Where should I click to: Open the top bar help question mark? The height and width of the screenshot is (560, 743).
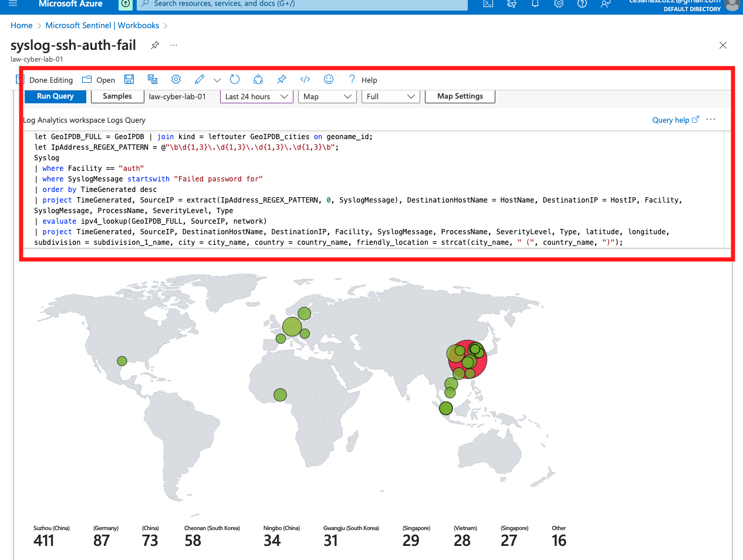582,4
